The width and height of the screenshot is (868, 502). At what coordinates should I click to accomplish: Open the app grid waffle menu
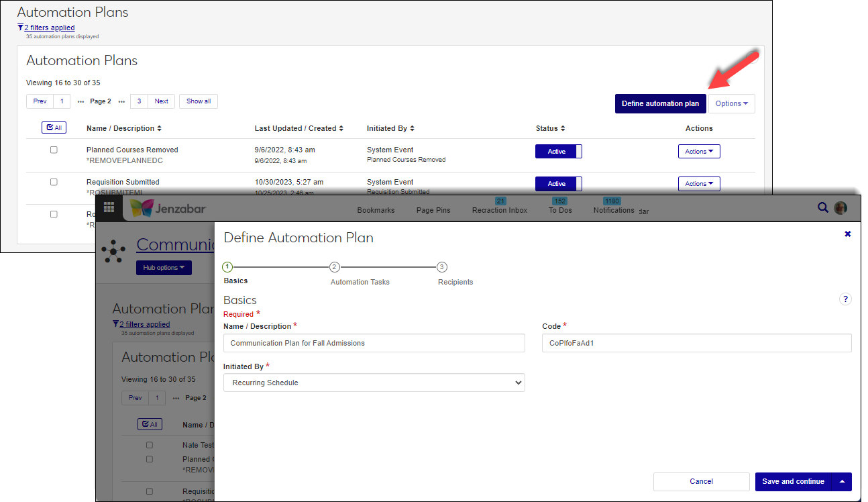coord(109,208)
